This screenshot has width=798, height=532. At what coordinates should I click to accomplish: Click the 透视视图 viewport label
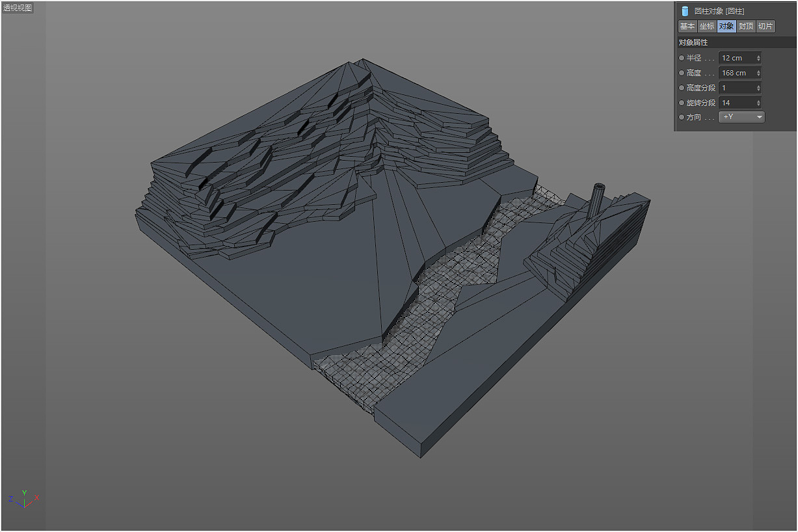coord(18,8)
